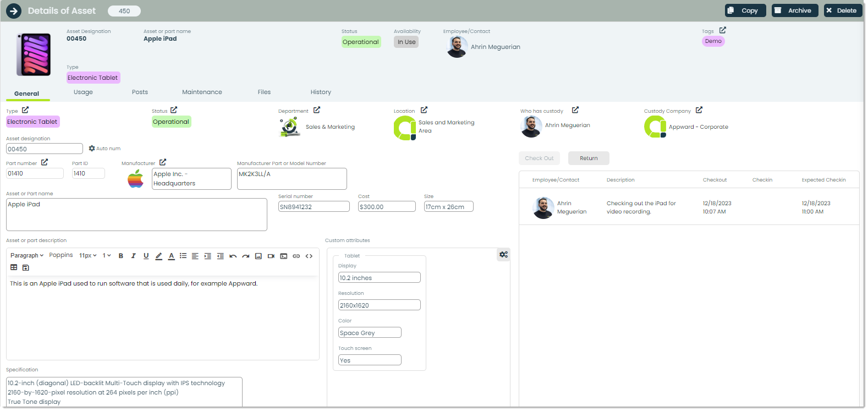Click the Part ID field 1410
Screen dimensions: 868x411
tap(89, 173)
